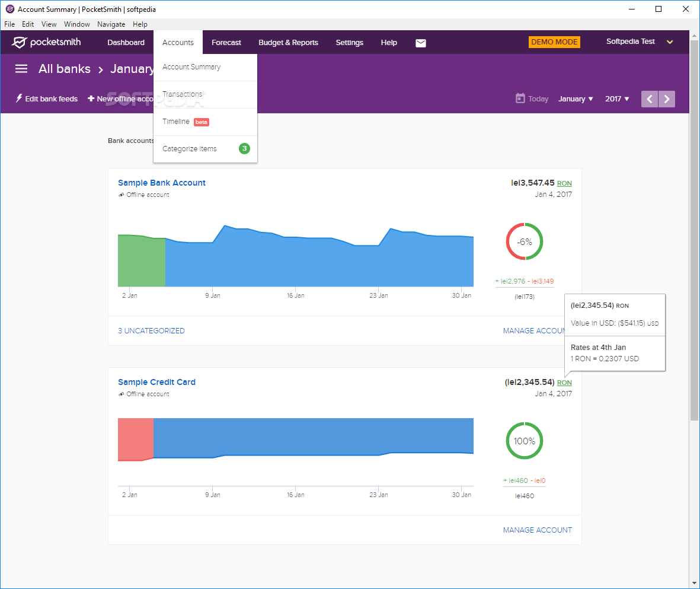The width and height of the screenshot is (700, 589).
Task: Click offline icon under Sample Credit Card
Action: pos(121,394)
